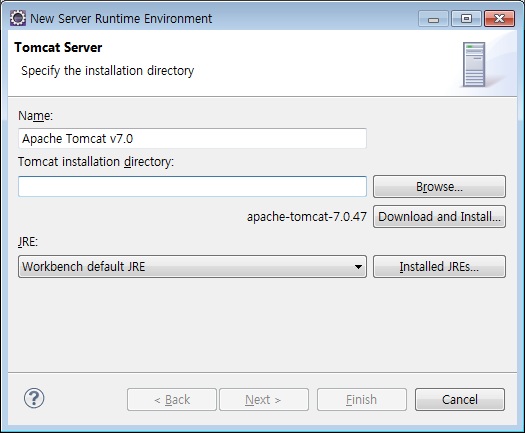Click the Eclipse icon in the title bar
The width and height of the screenshot is (525, 433).
coord(17,18)
